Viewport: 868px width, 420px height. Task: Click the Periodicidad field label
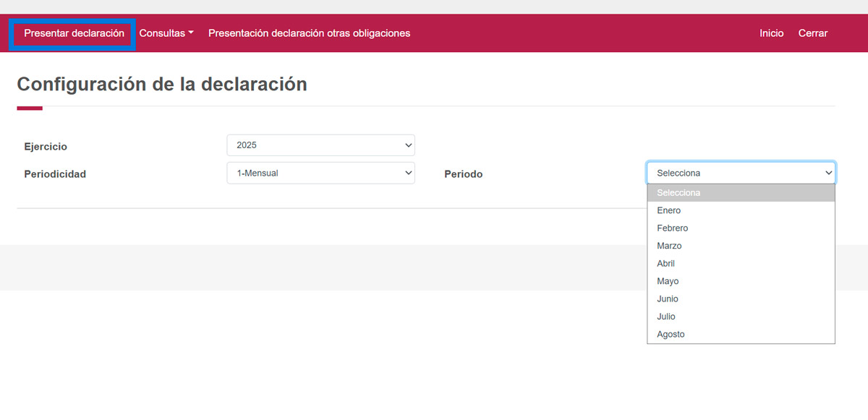pyautogui.click(x=55, y=174)
